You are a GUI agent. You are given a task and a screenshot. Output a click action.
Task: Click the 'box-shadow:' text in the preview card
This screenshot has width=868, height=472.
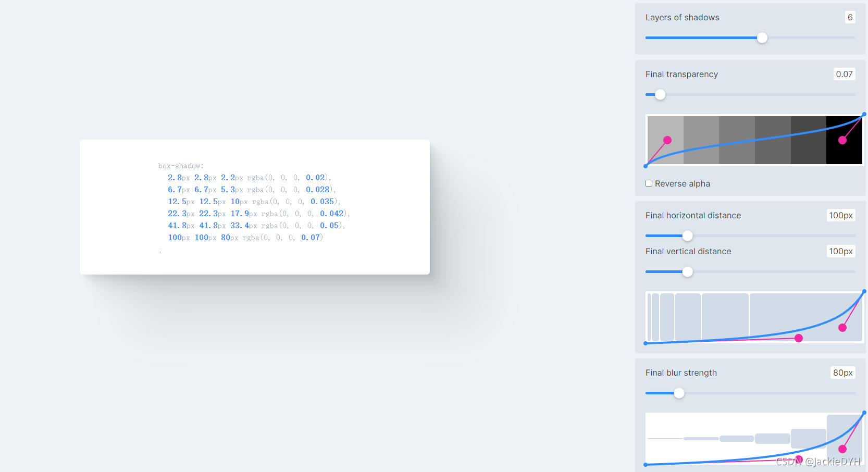pos(181,166)
